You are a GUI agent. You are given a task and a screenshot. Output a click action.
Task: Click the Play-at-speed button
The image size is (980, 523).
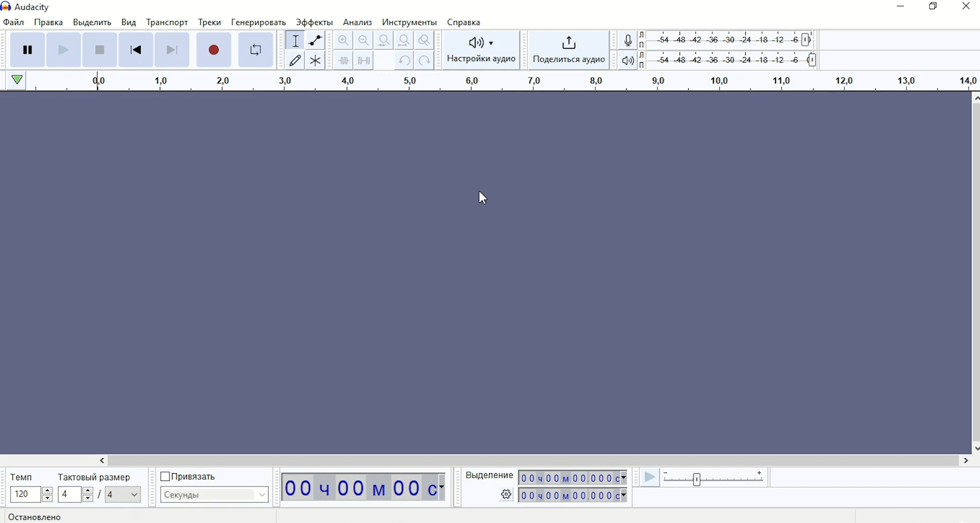coord(650,478)
